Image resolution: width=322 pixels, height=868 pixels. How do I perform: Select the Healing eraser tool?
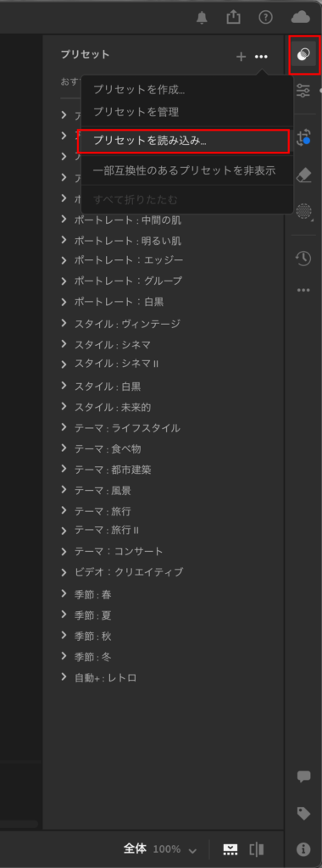click(x=303, y=176)
